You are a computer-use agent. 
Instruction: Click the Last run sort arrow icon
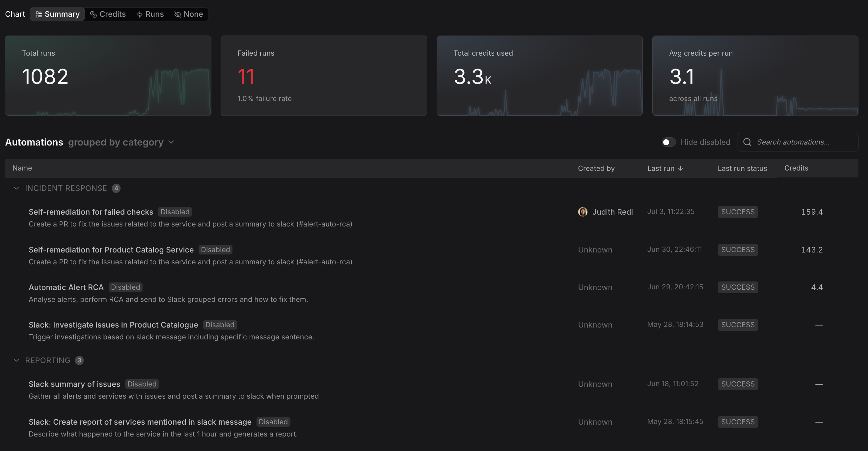(x=680, y=169)
